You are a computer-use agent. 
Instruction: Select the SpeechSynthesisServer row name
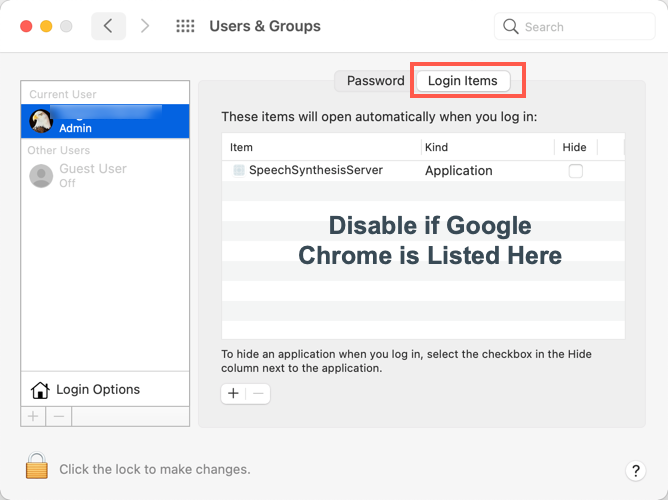[x=316, y=170]
